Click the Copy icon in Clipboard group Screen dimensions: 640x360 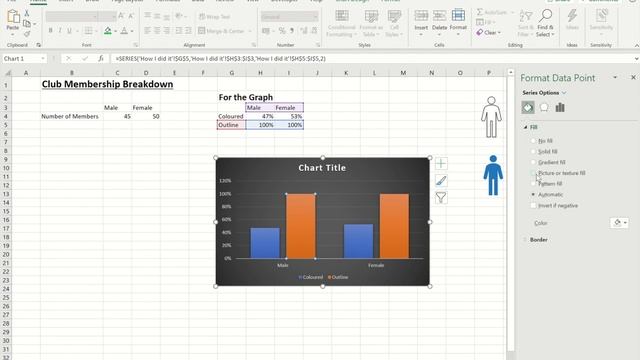pyautogui.click(x=27, y=24)
